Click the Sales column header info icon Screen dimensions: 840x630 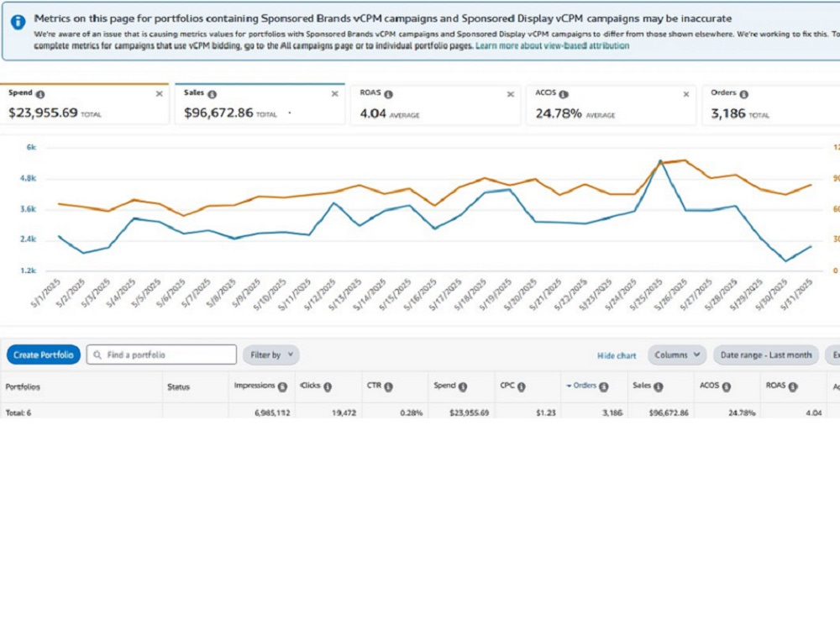pos(659,386)
